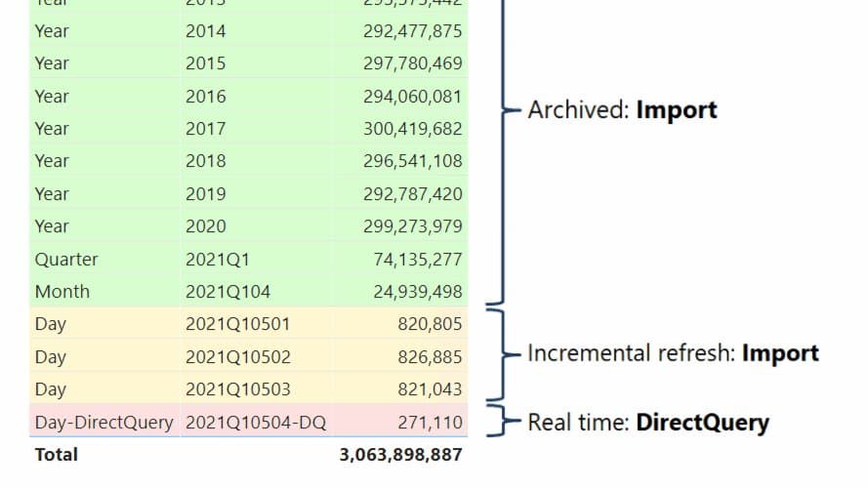Screen dimensions: 868x488
Task: Select the 2017 year cell
Action: point(205,129)
